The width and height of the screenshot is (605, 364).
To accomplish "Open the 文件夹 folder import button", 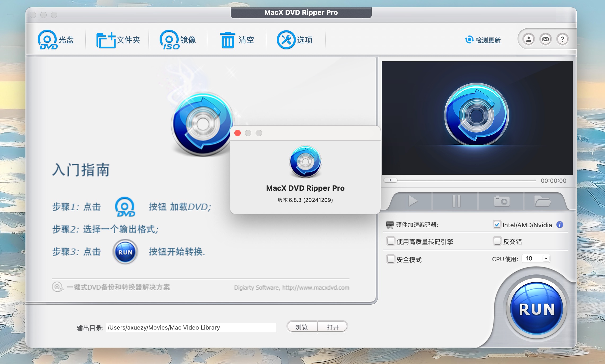I will tap(118, 40).
